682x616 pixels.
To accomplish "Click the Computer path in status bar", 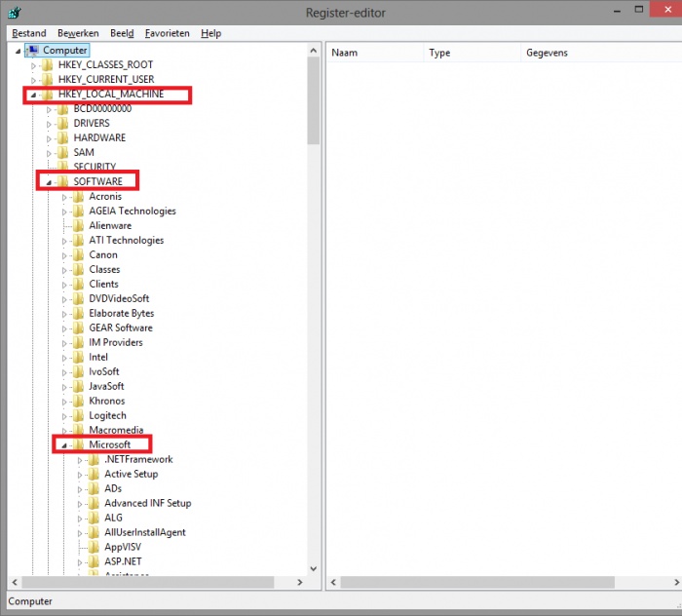I will point(30,601).
